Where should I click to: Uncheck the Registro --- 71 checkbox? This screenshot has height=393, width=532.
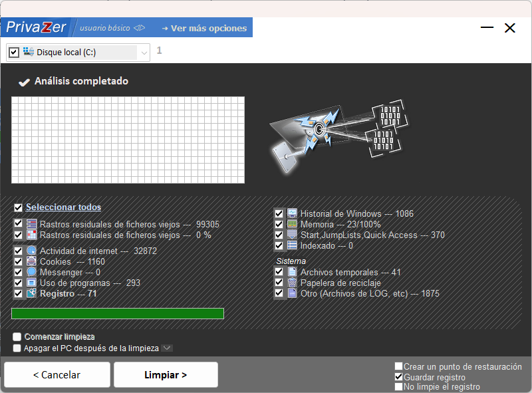[x=19, y=293]
